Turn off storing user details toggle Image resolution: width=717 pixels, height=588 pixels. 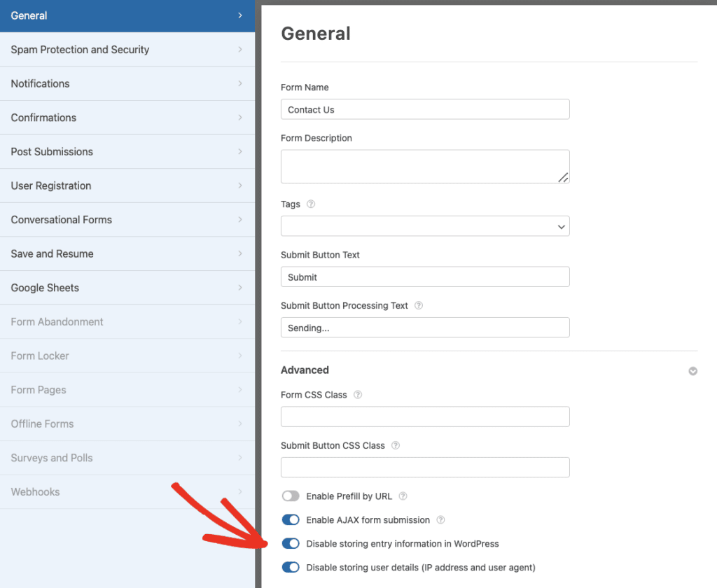pos(291,567)
